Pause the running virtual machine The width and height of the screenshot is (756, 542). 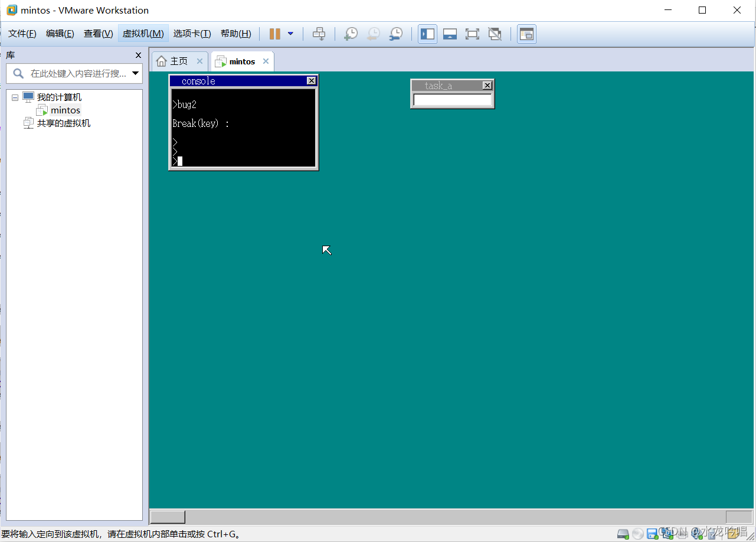[x=274, y=34]
